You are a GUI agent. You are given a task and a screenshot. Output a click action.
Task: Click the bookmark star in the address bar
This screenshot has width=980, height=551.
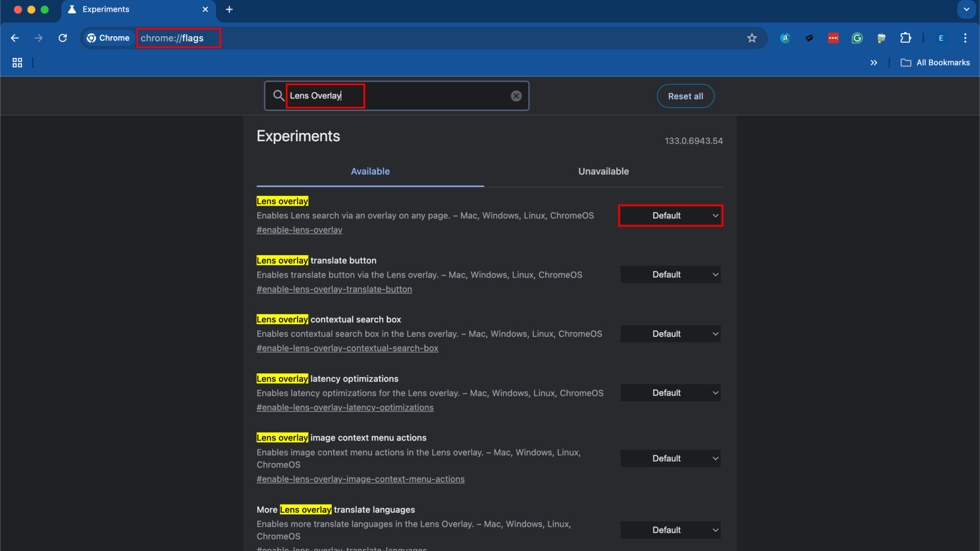[x=752, y=38]
